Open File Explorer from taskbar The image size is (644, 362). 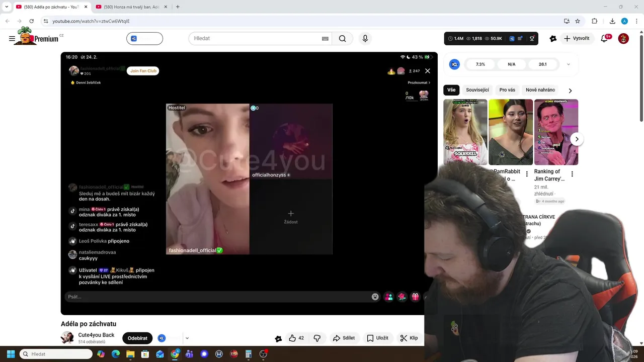click(x=130, y=354)
